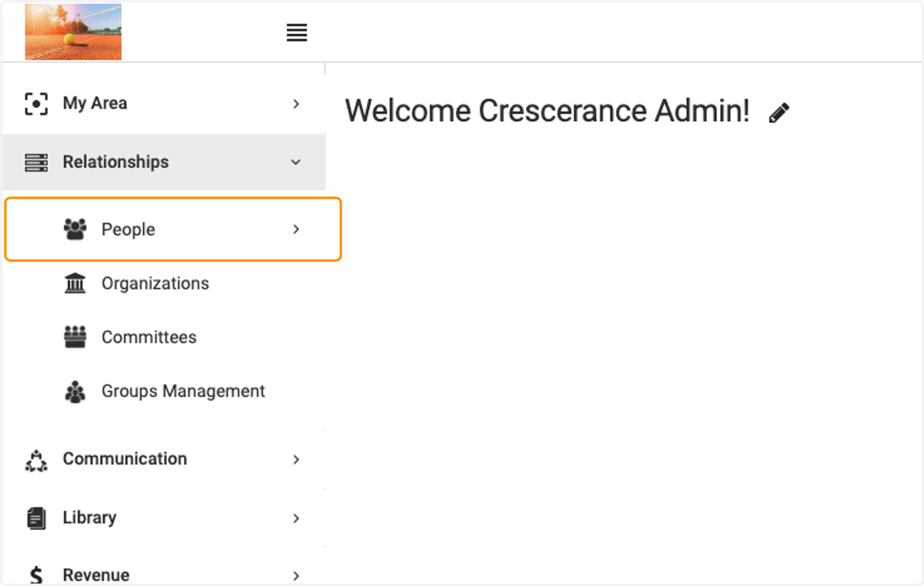This screenshot has height=586, width=924.
Task: Expand the My Area chevron
Action: [x=296, y=103]
